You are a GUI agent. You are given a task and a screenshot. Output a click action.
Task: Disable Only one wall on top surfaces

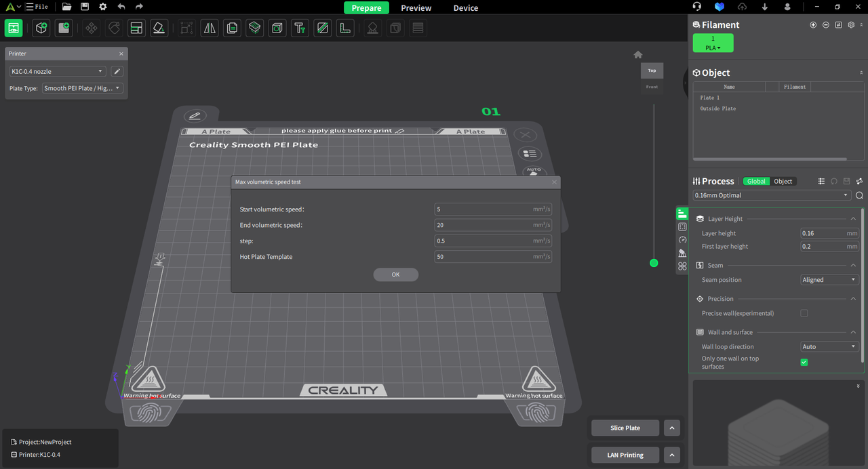point(804,362)
